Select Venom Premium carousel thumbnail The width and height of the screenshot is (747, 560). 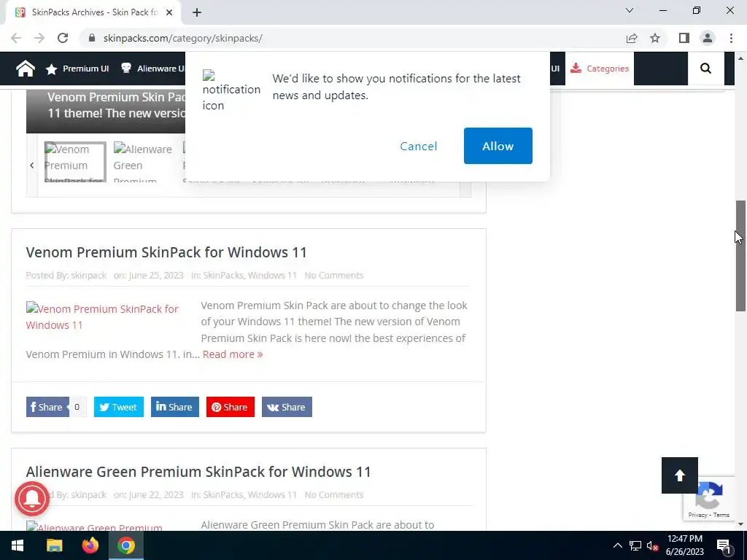(75, 162)
